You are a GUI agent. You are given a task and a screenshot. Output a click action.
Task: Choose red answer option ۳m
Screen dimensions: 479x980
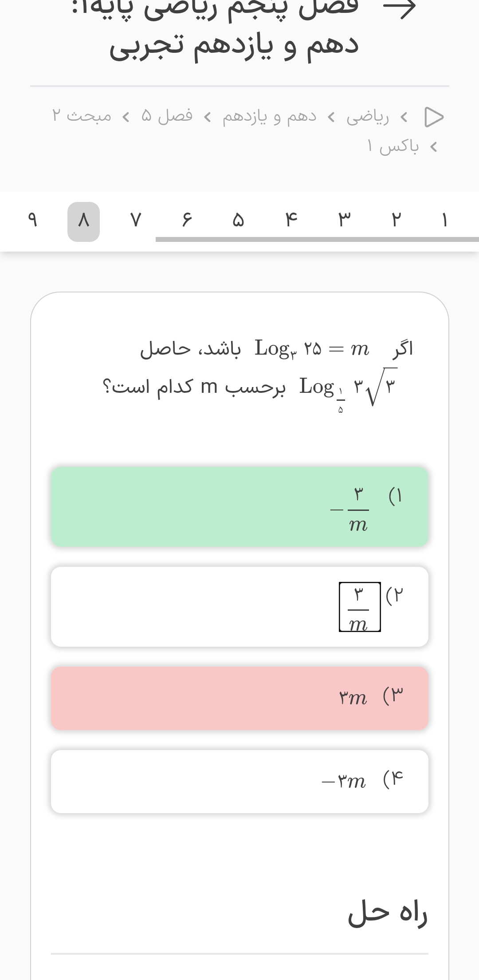point(239,698)
